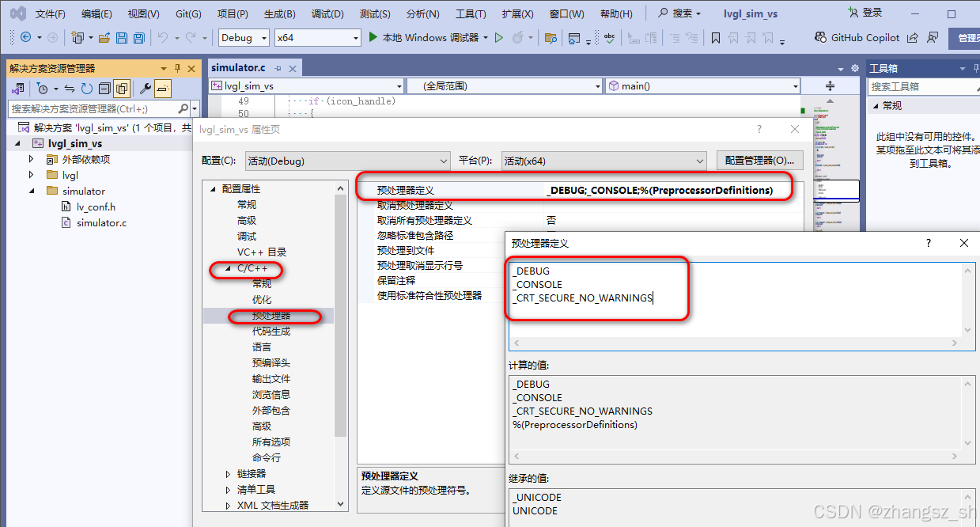Open the 工具(T) menu

click(x=471, y=14)
